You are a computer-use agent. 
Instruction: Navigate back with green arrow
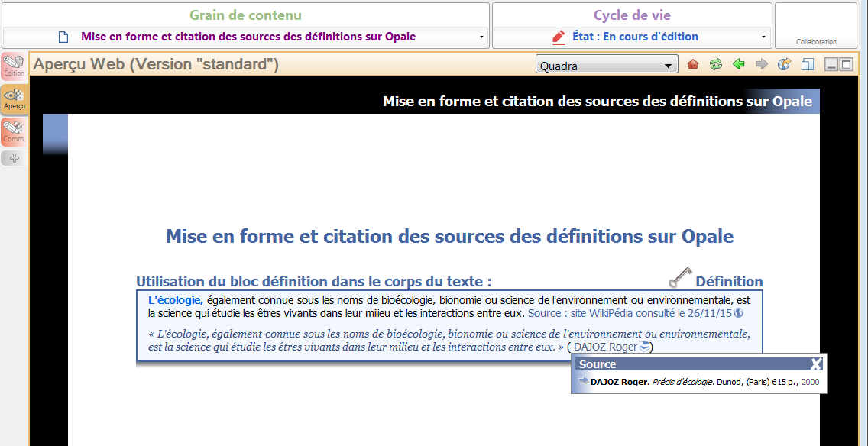(x=738, y=64)
